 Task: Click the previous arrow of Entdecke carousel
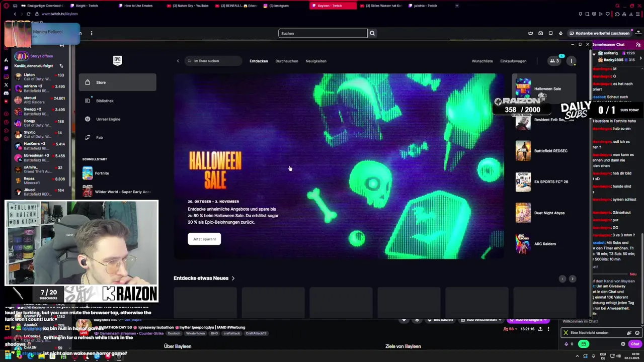tap(562, 279)
